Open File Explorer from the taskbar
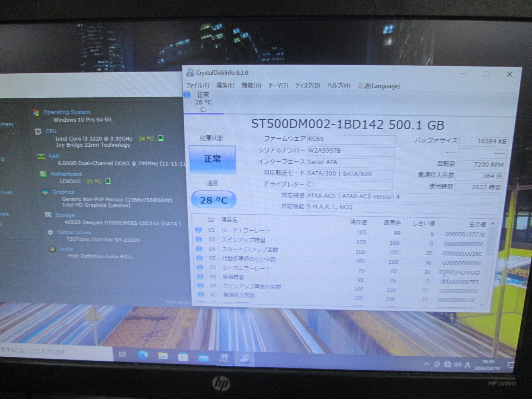532x399 pixels. pos(163,356)
